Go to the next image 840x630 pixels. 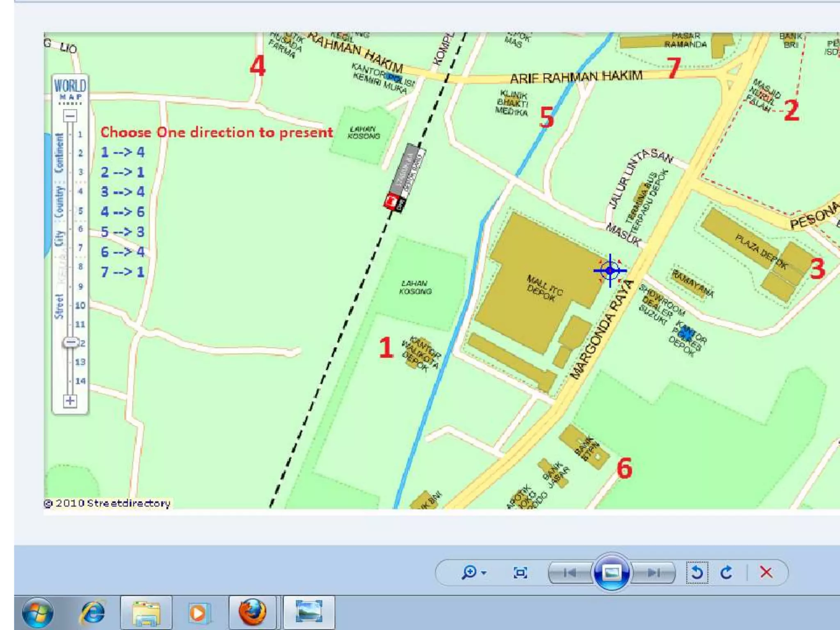(654, 573)
